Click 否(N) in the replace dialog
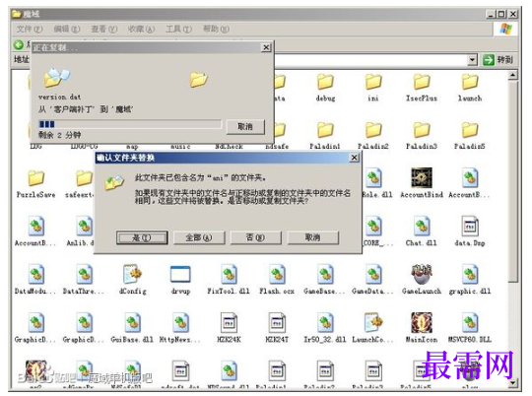532x396 pixels. pyautogui.click(x=256, y=237)
